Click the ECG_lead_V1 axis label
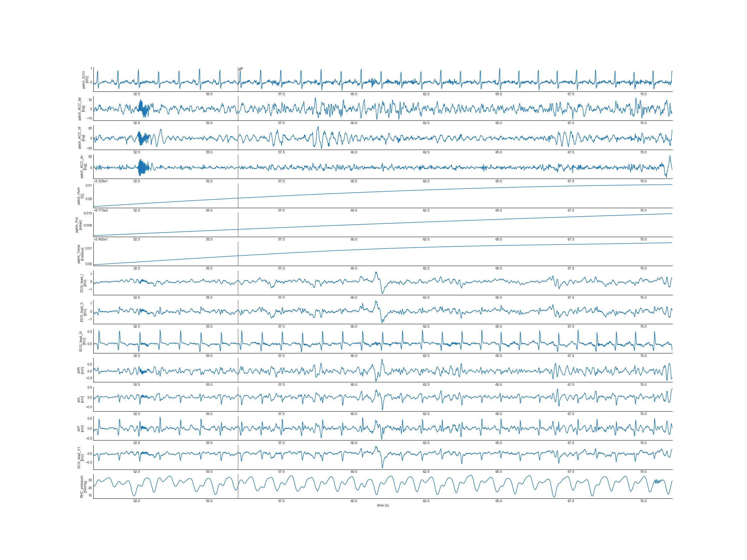 pos(80,457)
